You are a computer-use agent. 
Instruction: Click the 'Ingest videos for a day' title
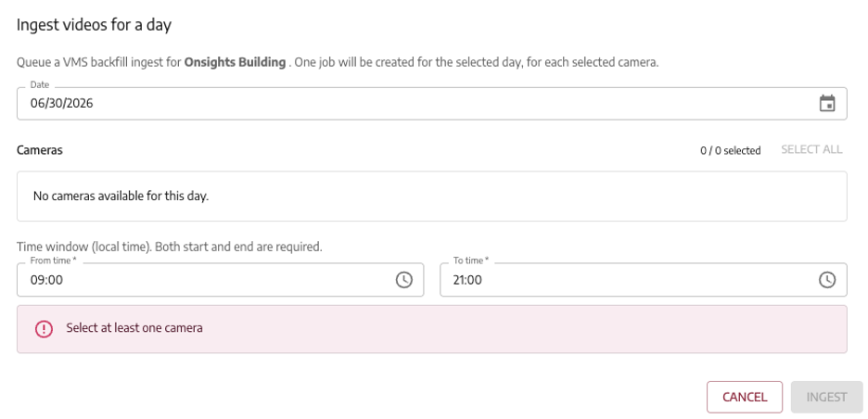[x=94, y=25]
